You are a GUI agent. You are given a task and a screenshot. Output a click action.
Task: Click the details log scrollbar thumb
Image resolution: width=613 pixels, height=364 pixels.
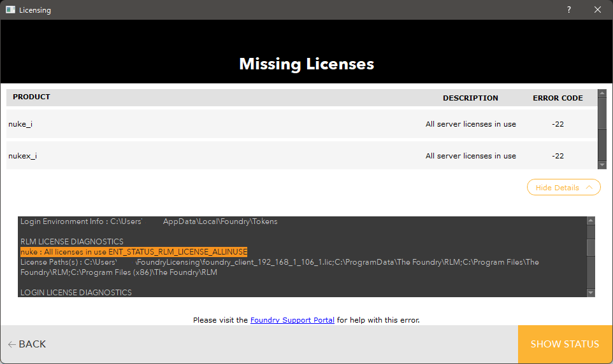[591, 247]
